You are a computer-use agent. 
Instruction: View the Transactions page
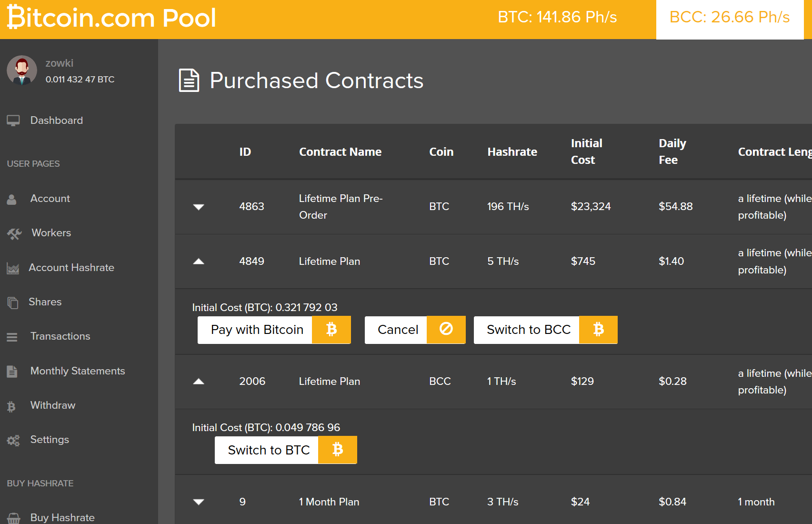coord(60,336)
